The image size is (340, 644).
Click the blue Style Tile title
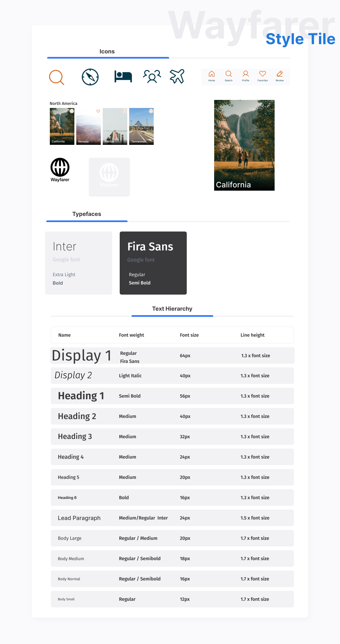[x=300, y=39]
